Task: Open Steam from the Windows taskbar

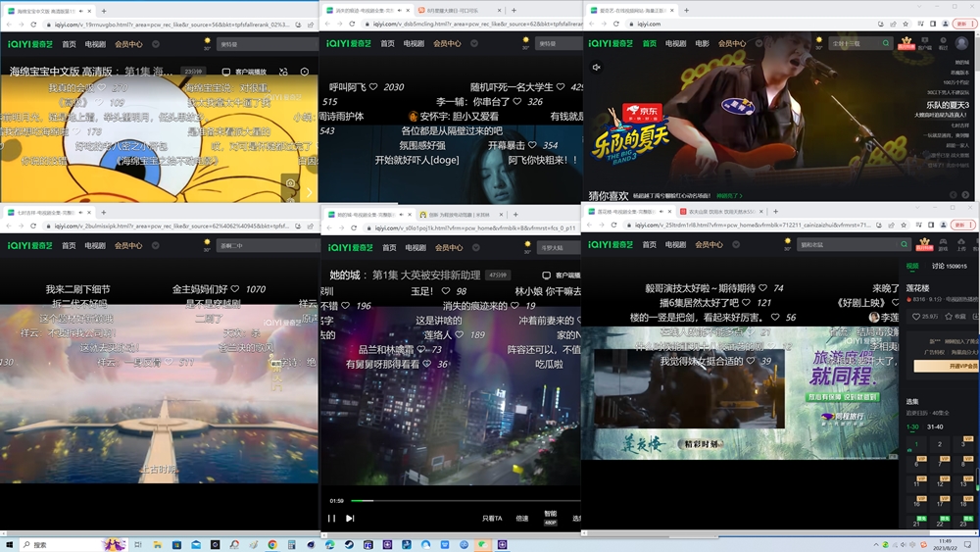Action: coord(349,545)
